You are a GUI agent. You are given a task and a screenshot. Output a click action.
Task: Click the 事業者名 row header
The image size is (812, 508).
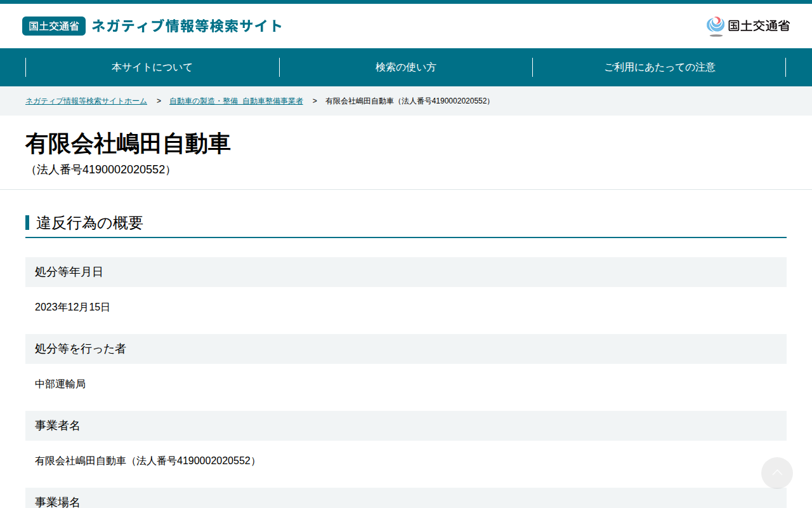(406, 425)
